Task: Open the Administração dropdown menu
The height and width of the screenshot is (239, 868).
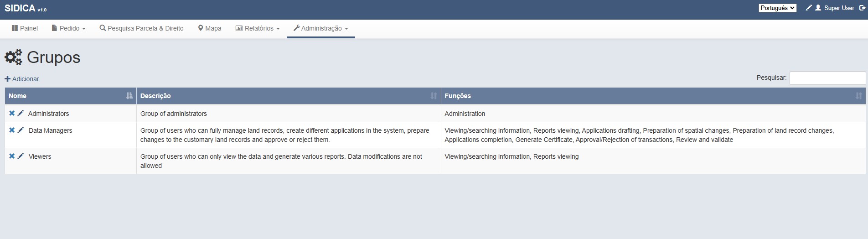Action: point(321,28)
